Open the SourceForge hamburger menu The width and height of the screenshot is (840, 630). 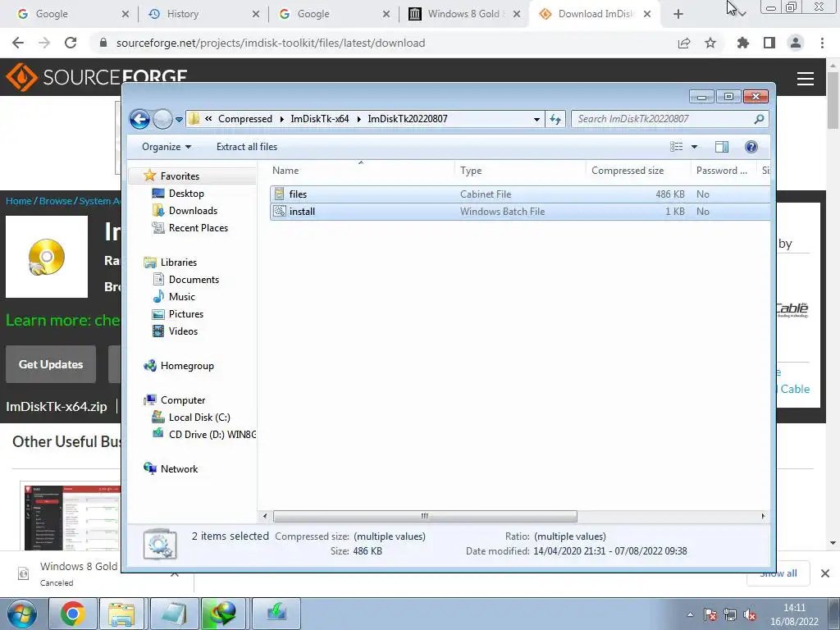click(806, 79)
